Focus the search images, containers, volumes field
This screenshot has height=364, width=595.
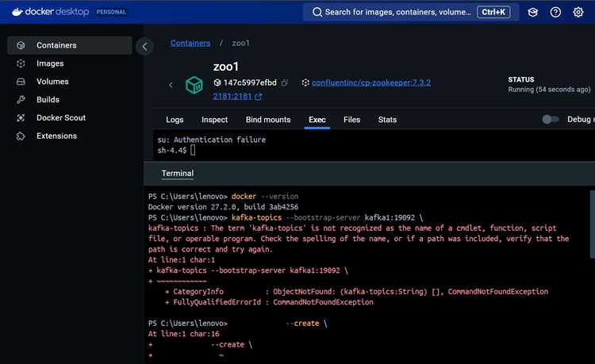[411, 12]
